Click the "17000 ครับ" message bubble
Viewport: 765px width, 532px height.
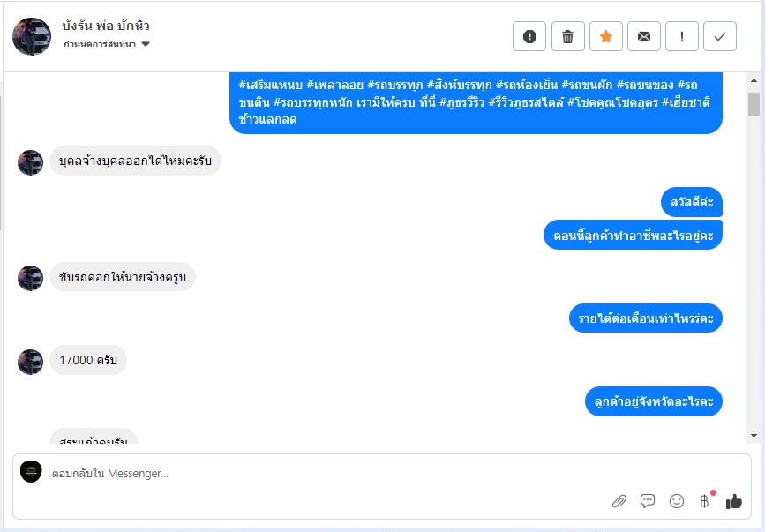point(88,360)
